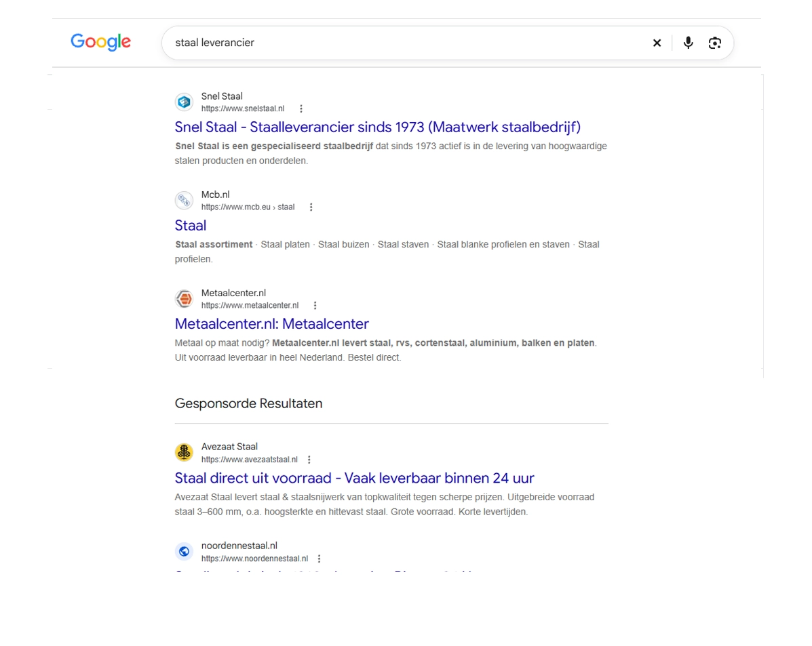The height and width of the screenshot is (646, 812).
Task: Open the three-dot menu next to metaalcenter.nl URL
Action: tap(315, 306)
